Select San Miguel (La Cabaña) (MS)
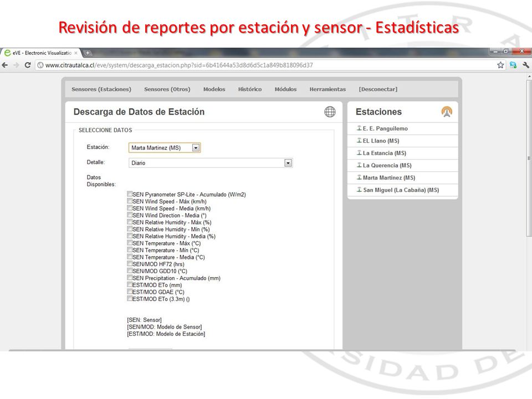 click(x=401, y=190)
